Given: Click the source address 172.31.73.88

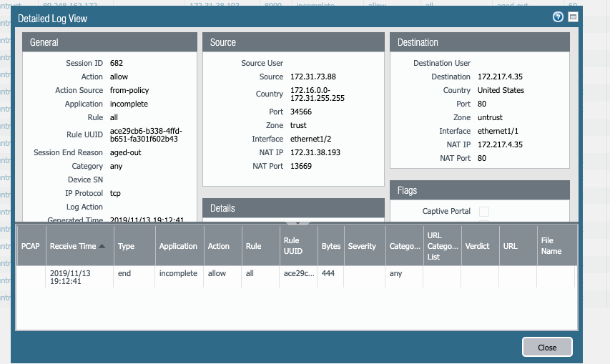Looking at the screenshot, I should coord(313,77).
